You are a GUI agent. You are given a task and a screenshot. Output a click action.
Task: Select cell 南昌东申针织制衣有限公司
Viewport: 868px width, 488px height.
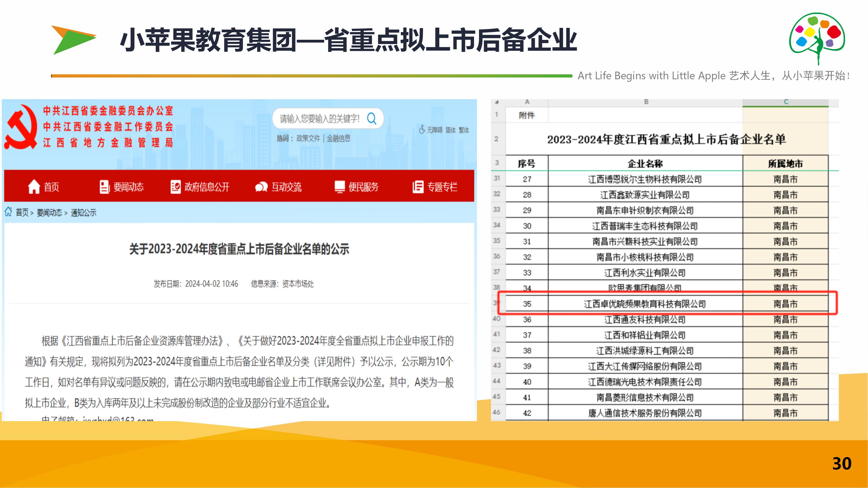coord(645,211)
